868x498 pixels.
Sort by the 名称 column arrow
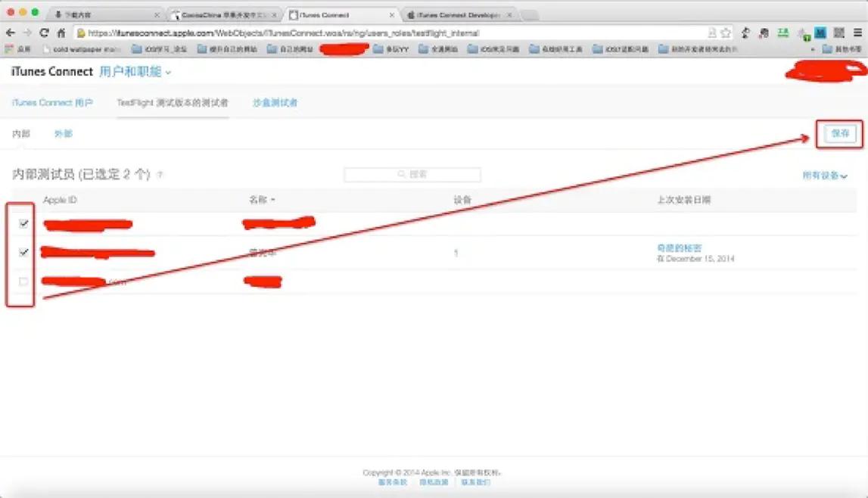[273, 200]
